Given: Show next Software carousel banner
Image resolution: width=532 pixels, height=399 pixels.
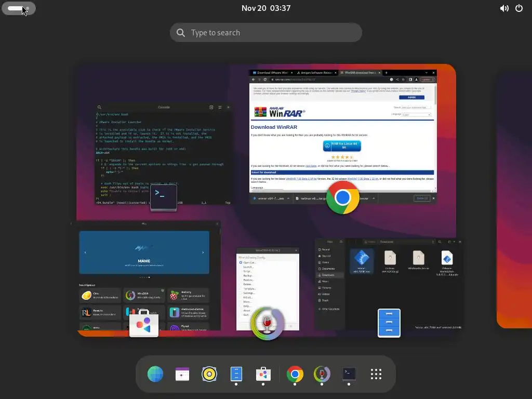Looking at the screenshot, I should tap(203, 252).
